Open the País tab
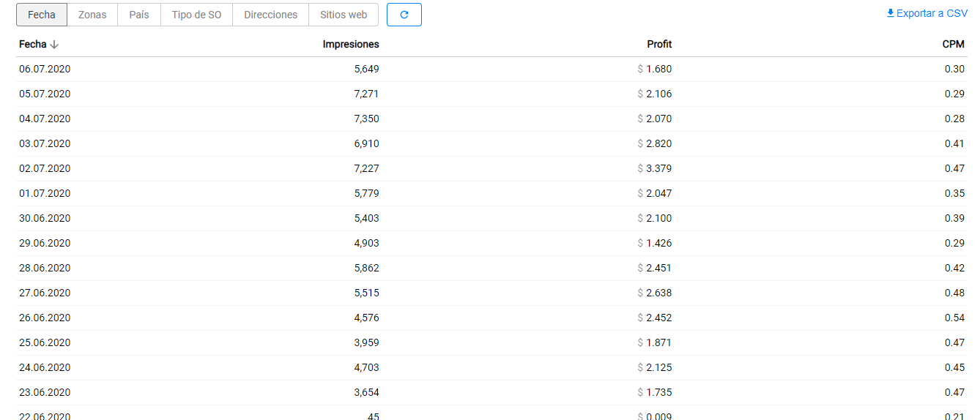This screenshot has height=420, width=980. [x=139, y=15]
